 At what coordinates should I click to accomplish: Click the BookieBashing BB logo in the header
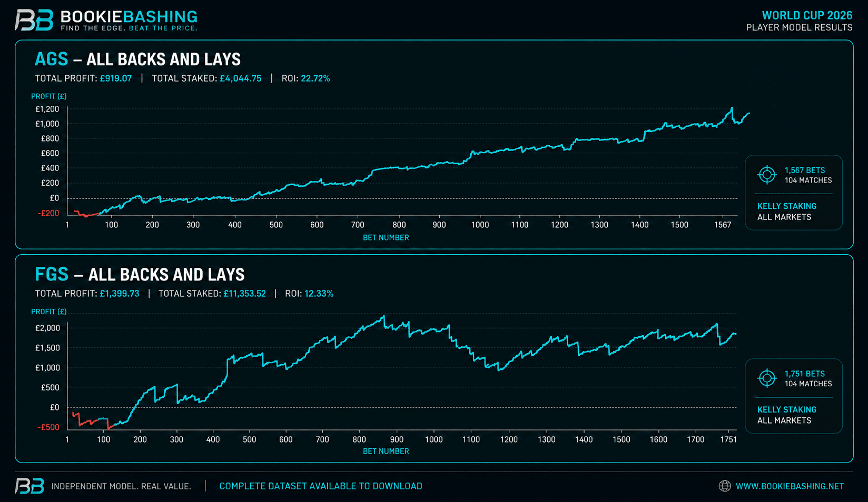click(x=34, y=20)
